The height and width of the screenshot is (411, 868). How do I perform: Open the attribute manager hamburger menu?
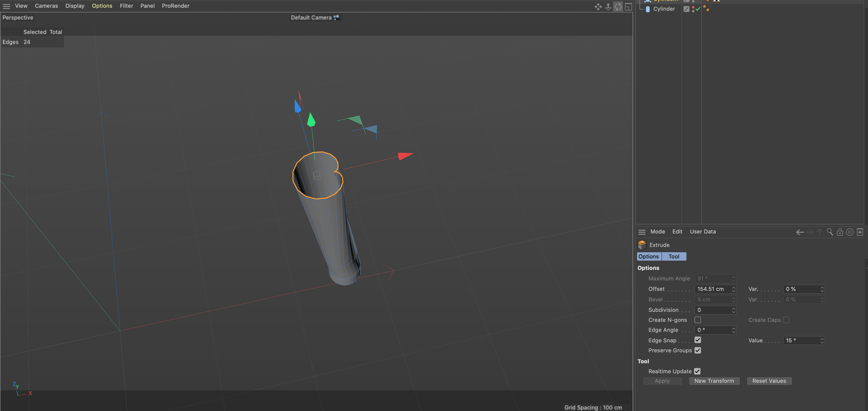click(641, 232)
